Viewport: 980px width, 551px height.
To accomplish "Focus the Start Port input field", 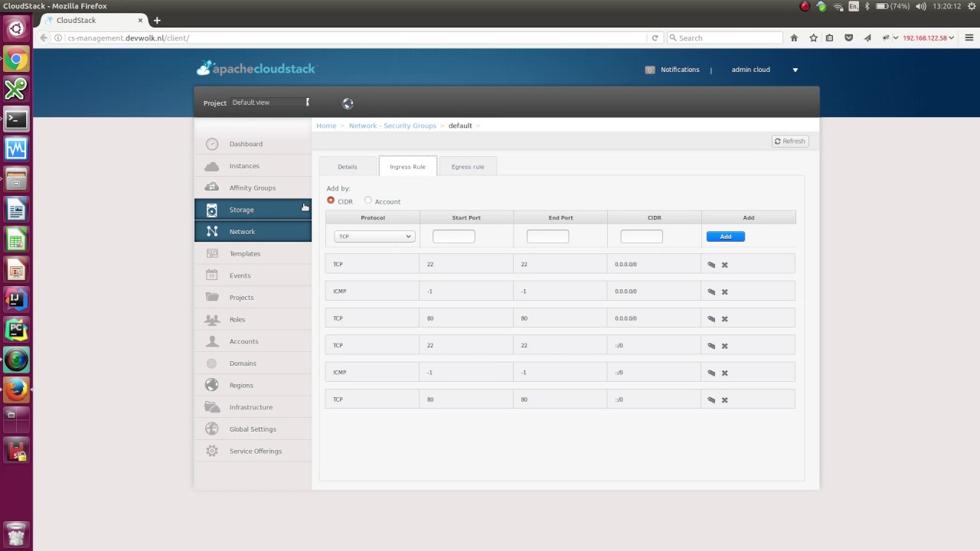I will point(453,236).
